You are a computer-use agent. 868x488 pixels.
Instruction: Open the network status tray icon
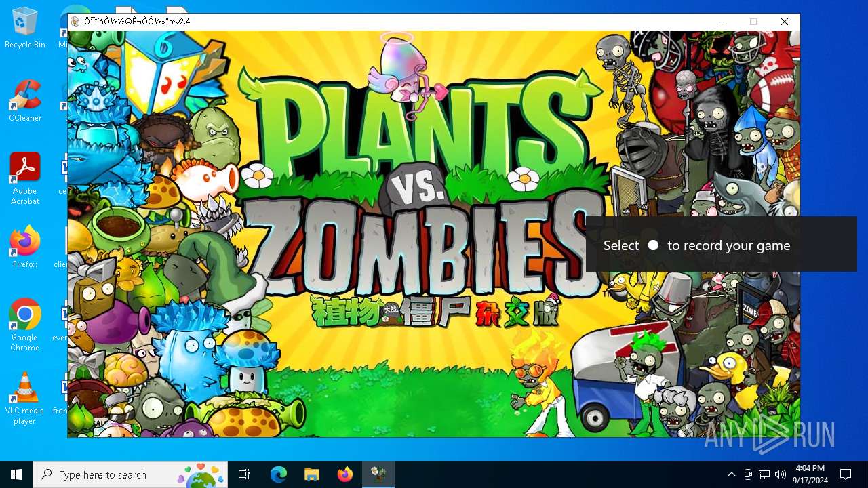(x=764, y=474)
